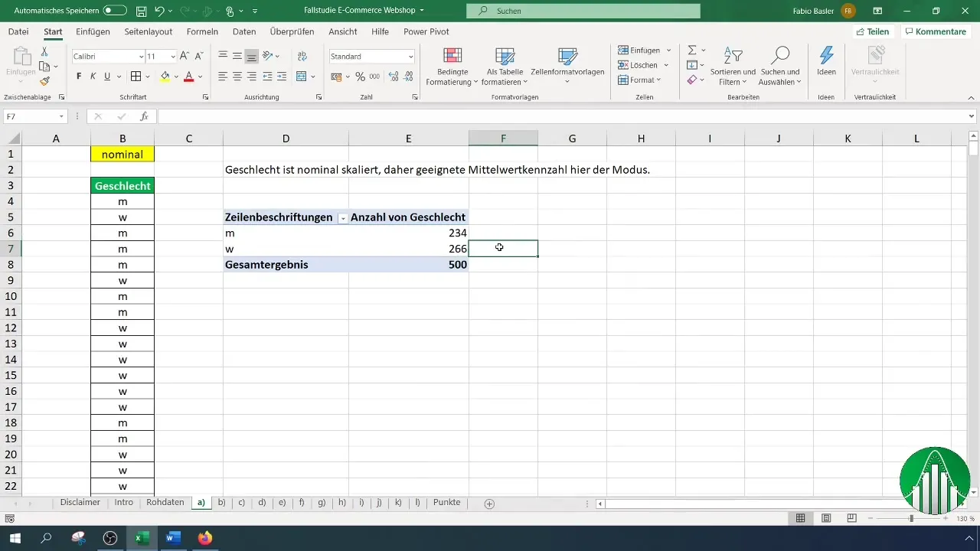This screenshot has width=980, height=551.
Task: Apply italic with the K button
Action: [x=93, y=77]
